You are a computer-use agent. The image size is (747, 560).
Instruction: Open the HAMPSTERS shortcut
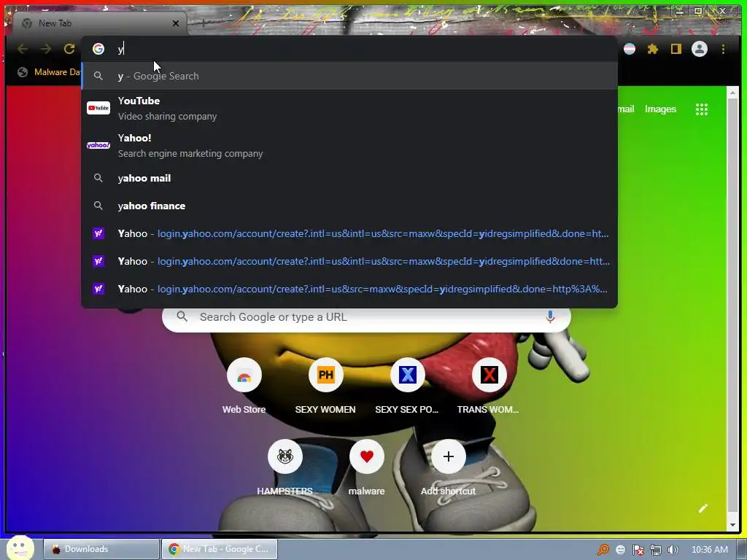click(x=285, y=456)
